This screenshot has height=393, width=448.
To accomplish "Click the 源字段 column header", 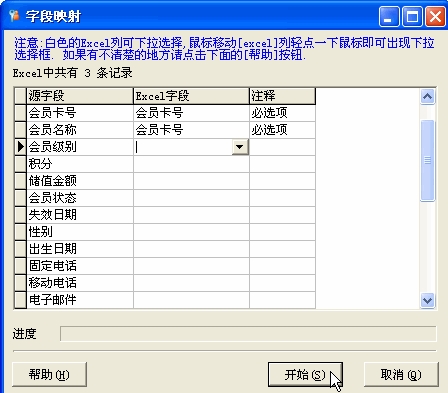I will [x=80, y=96].
